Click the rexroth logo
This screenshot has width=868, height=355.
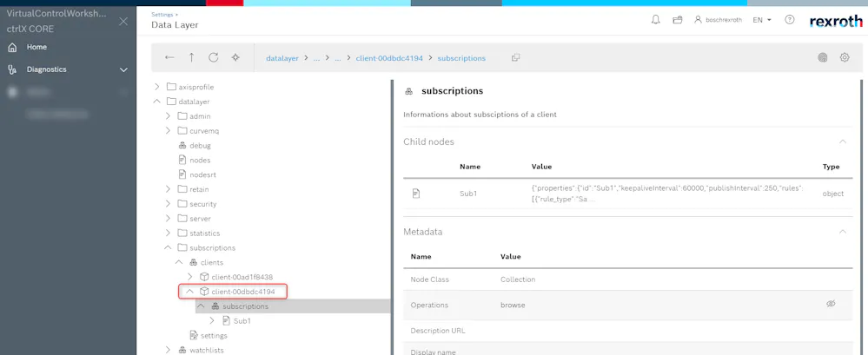tap(836, 21)
